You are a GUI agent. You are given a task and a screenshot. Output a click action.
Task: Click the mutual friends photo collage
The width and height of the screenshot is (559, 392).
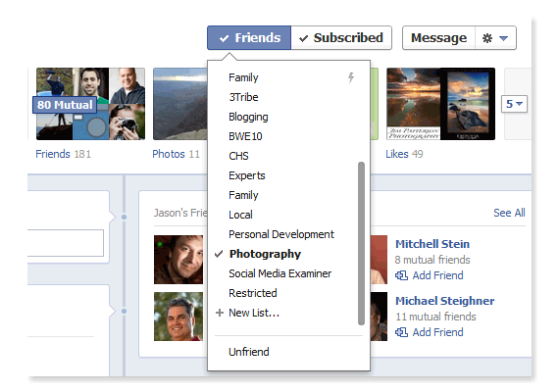(x=90, y=104)
